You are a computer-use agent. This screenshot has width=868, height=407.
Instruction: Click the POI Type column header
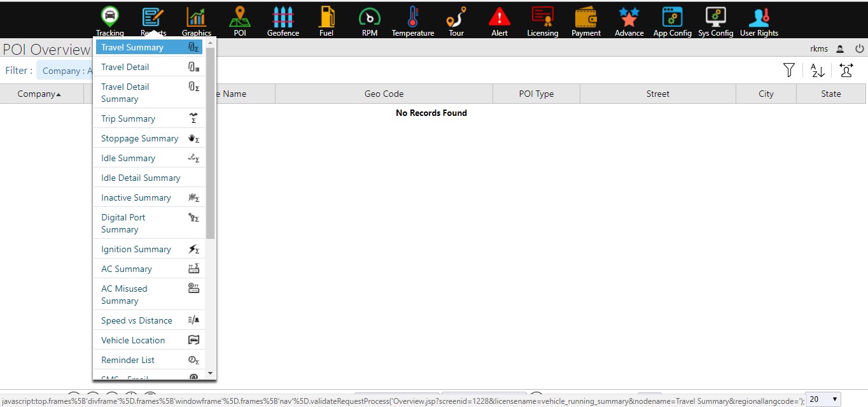536,94
